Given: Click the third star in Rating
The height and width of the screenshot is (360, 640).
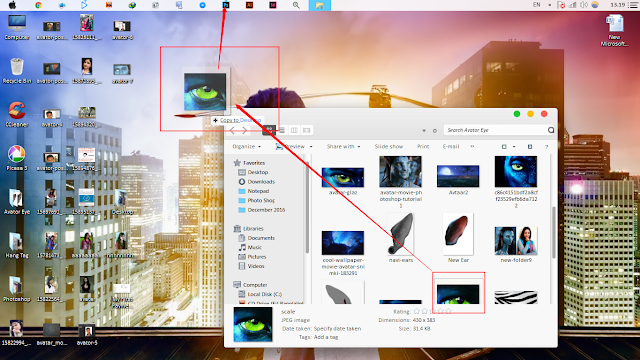Looking at the screenshot, I should tap(433, 311).
